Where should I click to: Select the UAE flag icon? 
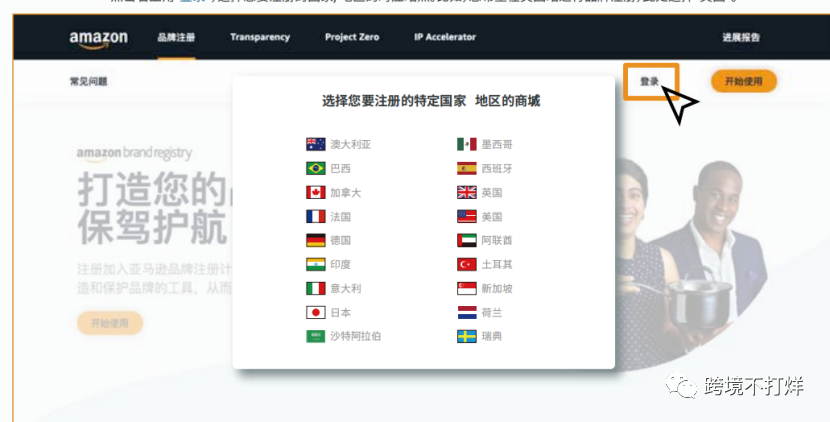tap(467, 240)
